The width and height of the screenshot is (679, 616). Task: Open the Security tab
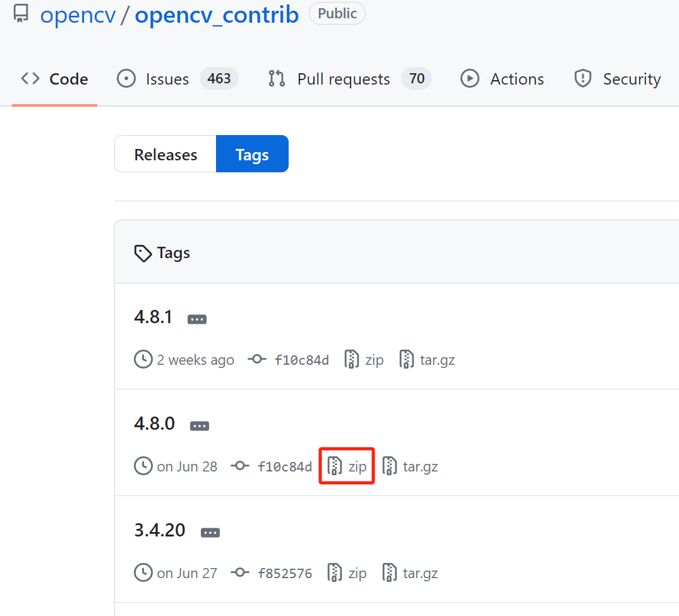point(617,79)
